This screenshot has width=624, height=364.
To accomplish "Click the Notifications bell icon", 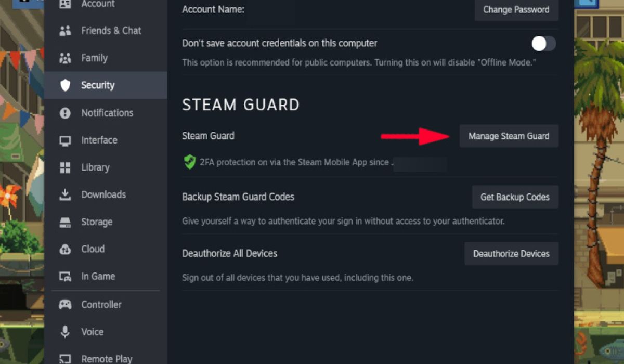I will pos(66,113).
